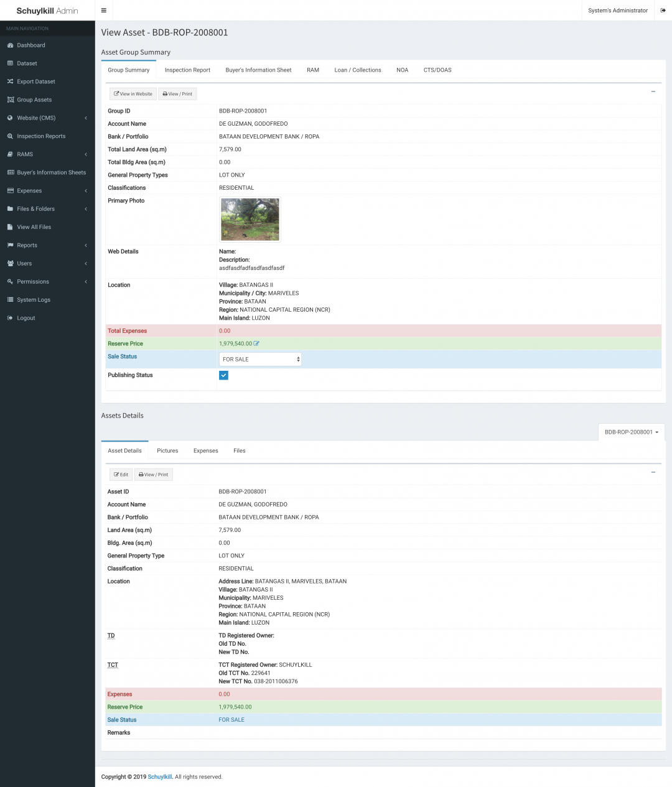Uncheck the Publishing Status checkbox
672x787 pixels.
223,375
